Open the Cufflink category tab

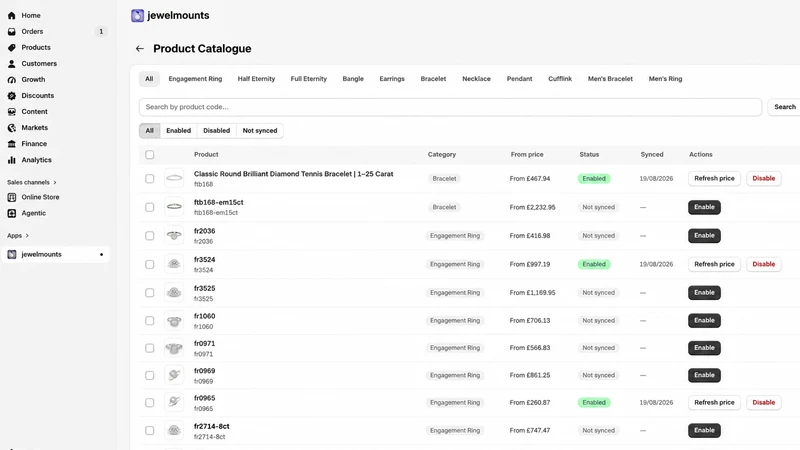pyautogui.click(x=560, y=79)
